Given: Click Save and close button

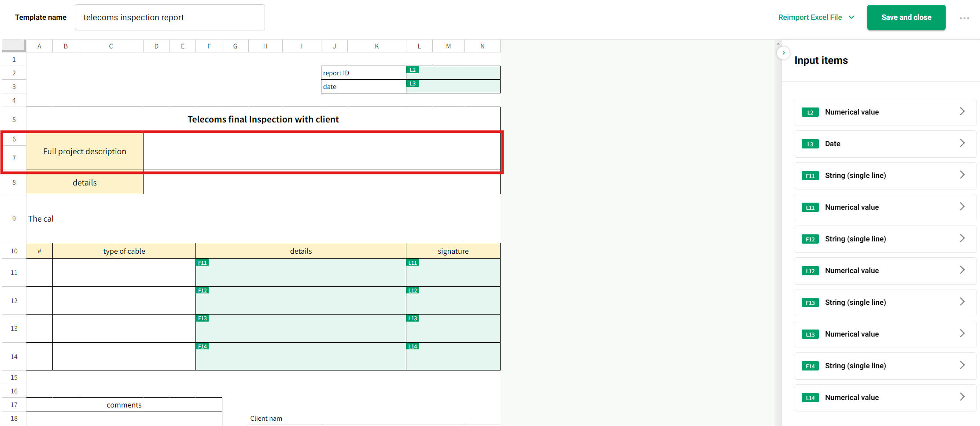Looking at the screenshot, I should pos(906,18).
